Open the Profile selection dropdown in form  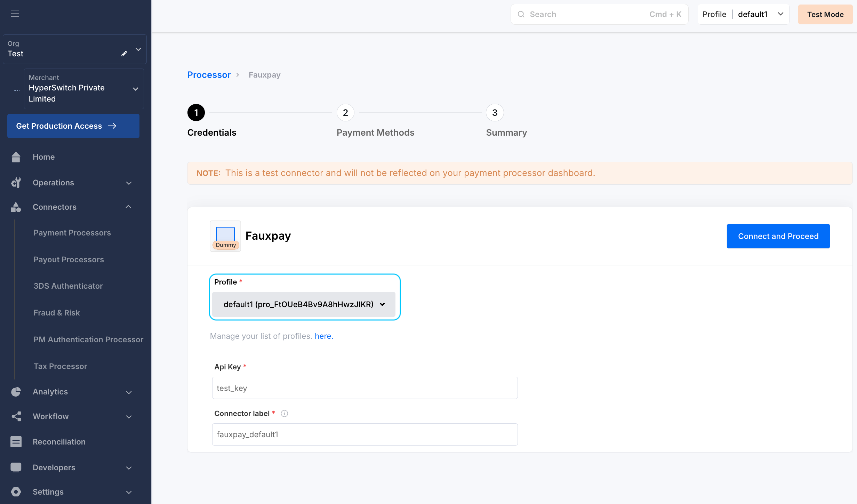click(304, 304)
